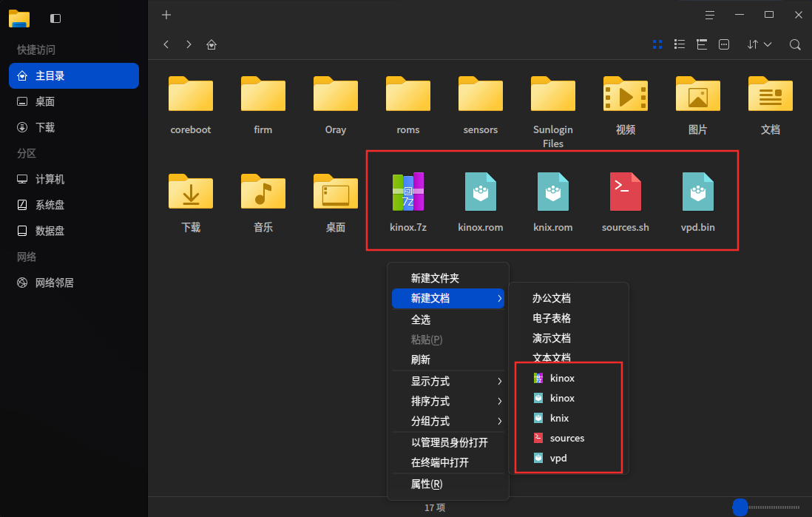The width and height of the screenshot is (812, 517).
Task: Expand the 分组方式 submenu
Action: [448, 421]
